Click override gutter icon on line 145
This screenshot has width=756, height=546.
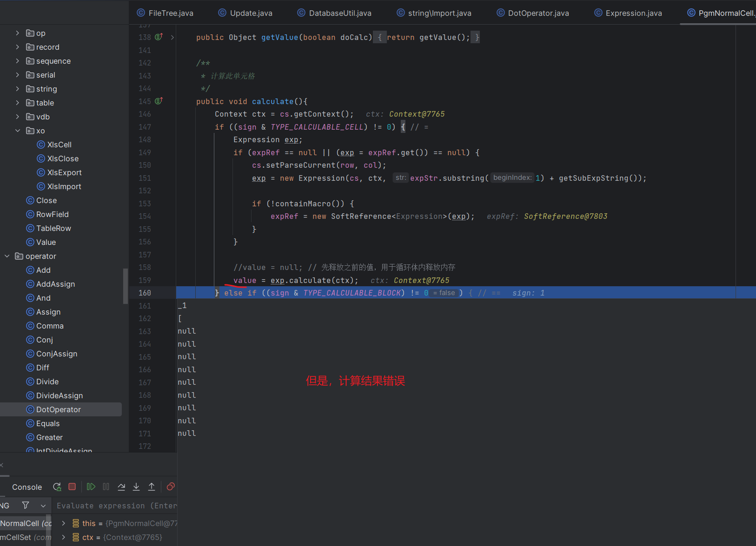(x=159, y=101)
